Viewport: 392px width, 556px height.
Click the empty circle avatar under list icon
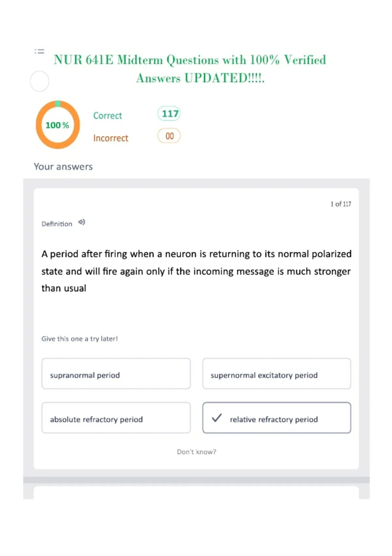[x=40, y=81]
